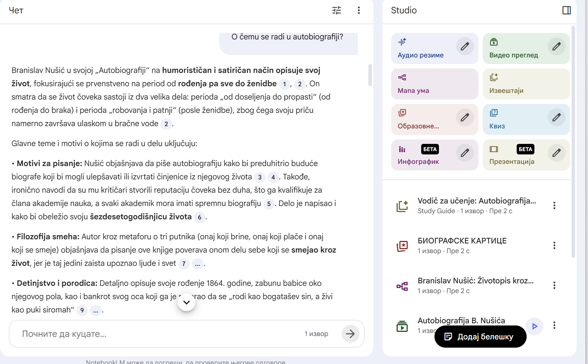588x364 pixels.
Task: Open citation 5 reference chip
Action: 269,204
